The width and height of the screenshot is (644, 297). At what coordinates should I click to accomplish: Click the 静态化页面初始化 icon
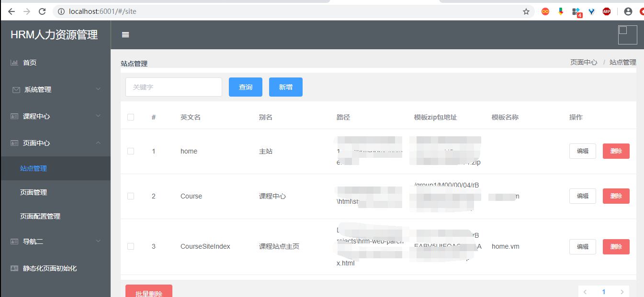[14, 268]
